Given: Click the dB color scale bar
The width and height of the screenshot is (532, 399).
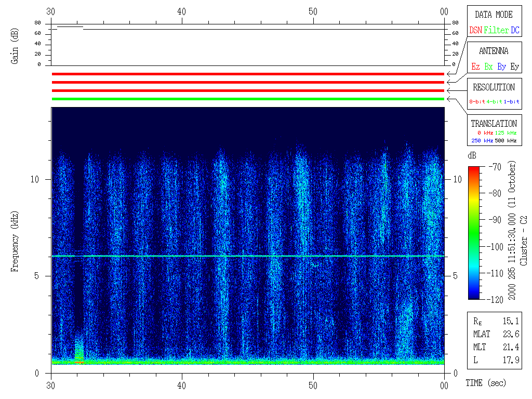Looking at the screenshot, I should (x=474, y=233).
